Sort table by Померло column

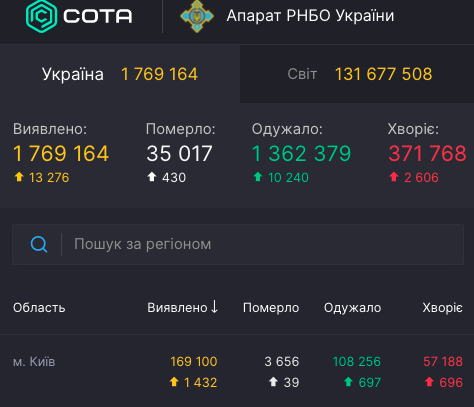tap(271, 308)
